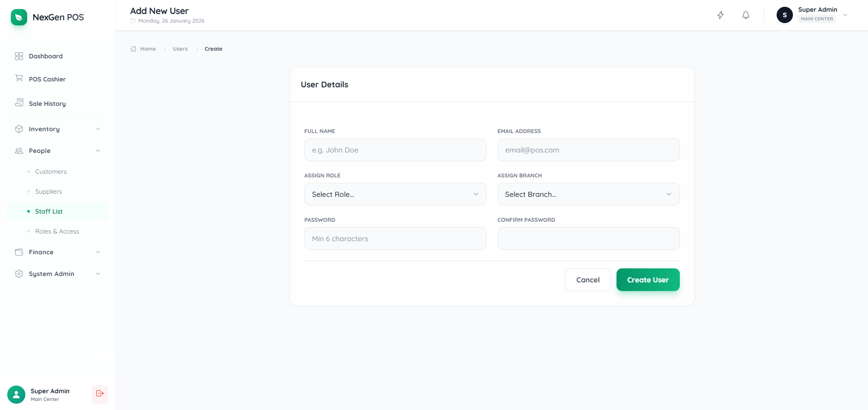Click the Super Admin avatar circle
This screenshot has height=410, width=868.
785,15
